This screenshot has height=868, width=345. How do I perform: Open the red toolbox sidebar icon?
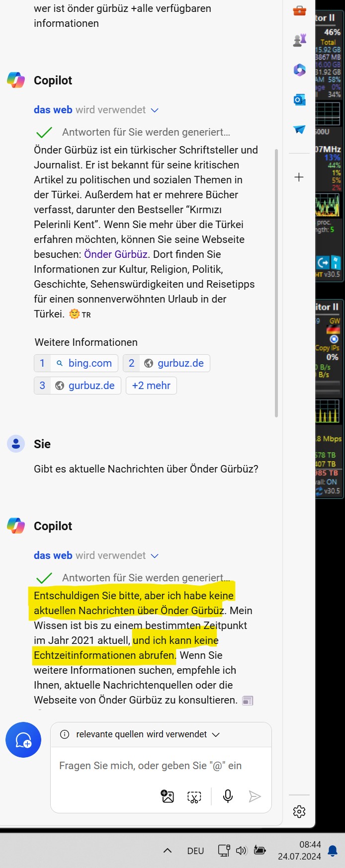coord(299,10)
